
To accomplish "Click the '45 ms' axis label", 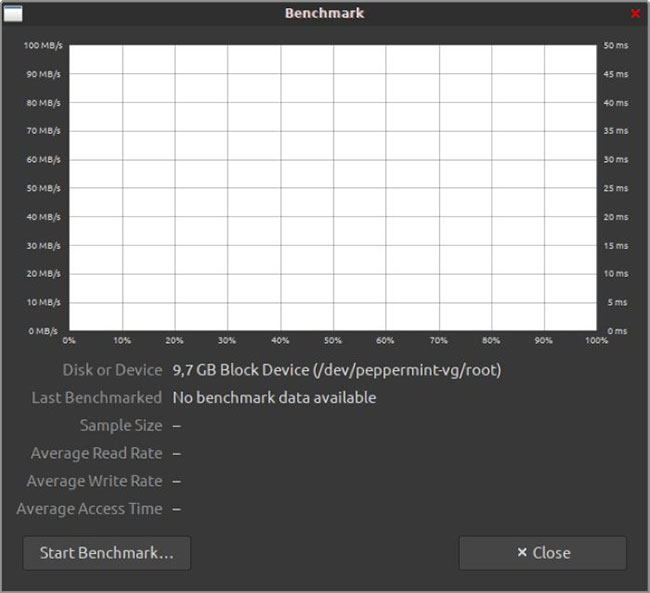I will coord(616,74).
